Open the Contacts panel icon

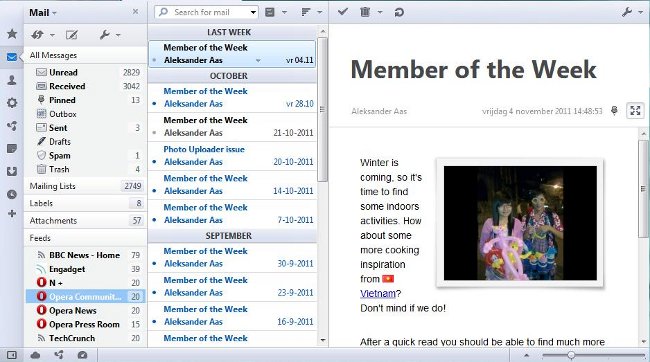click(x=12, y=80)
